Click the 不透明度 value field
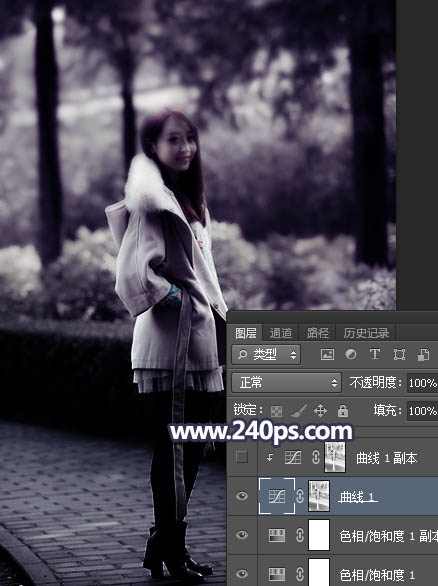The height and width of the screenshot is (586, 438). [422, 383]
